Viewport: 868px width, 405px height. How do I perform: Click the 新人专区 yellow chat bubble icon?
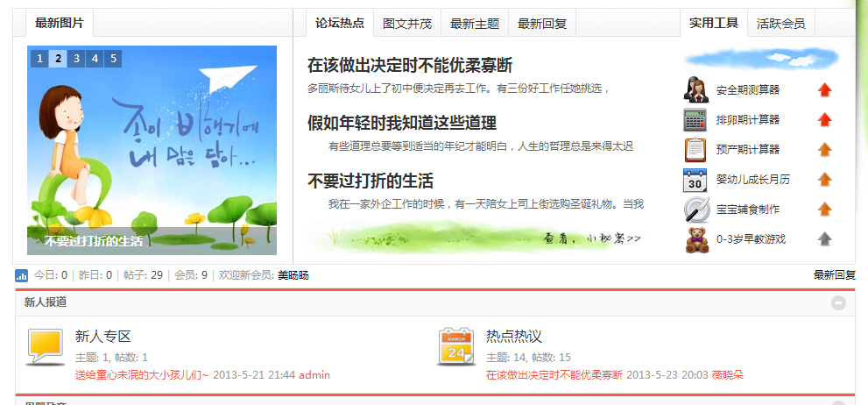pyautogui.click(x=46, y=347)
